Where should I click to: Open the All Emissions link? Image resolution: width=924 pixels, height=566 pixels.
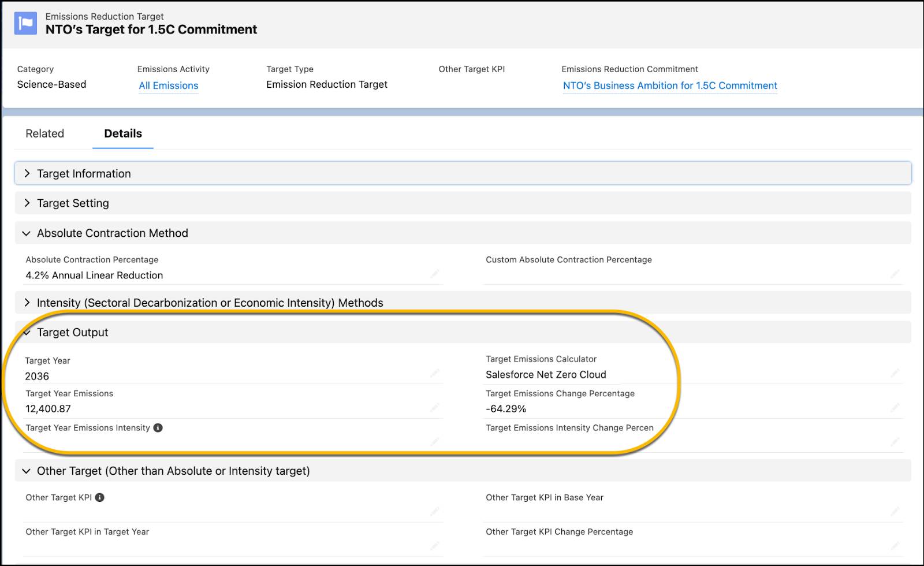pos(169,85)
